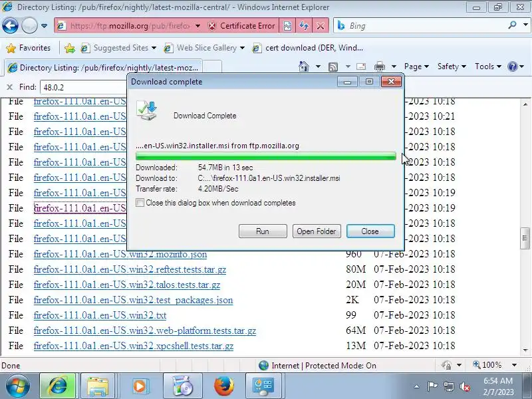This screenshot has width=532, height=399.
Task: Refresh the page with the Refresh icon
Action: 303,26
